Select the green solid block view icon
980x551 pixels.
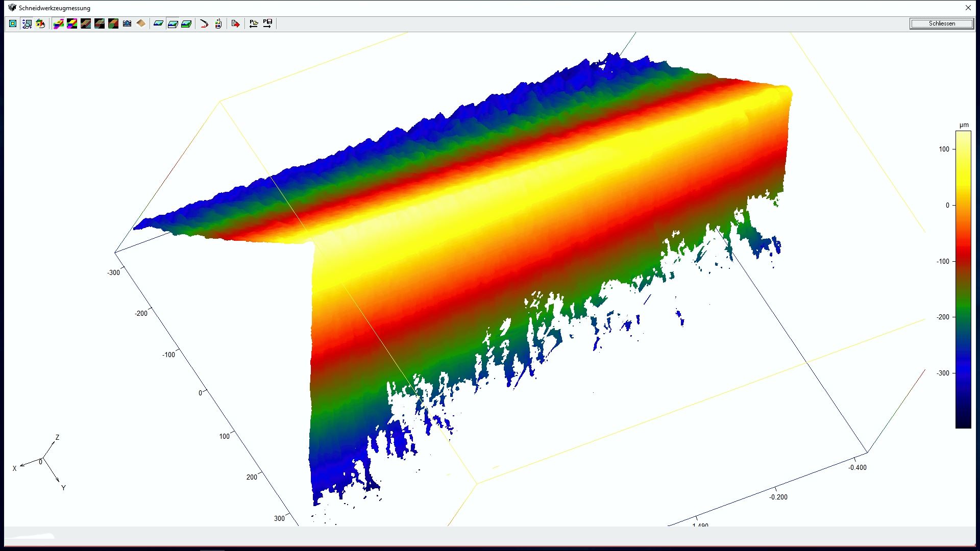186,23
